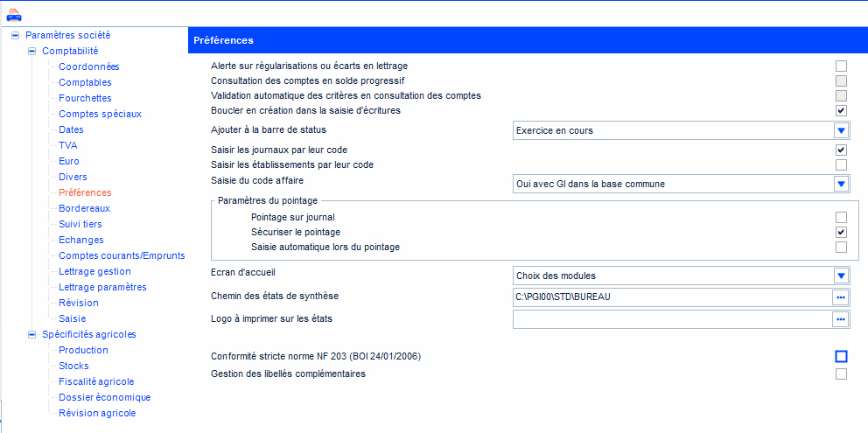Screen dimensions: 868x433
Task: Enable Conformité stricte norme NF 203
Action: (841, 356)
